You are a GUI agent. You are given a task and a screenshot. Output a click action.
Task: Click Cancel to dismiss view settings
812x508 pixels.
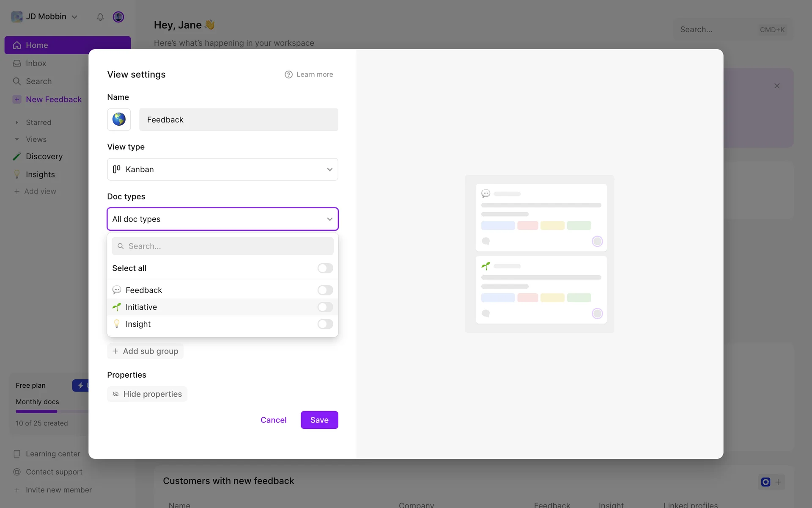pyautogui.click(x=273, y=420)
